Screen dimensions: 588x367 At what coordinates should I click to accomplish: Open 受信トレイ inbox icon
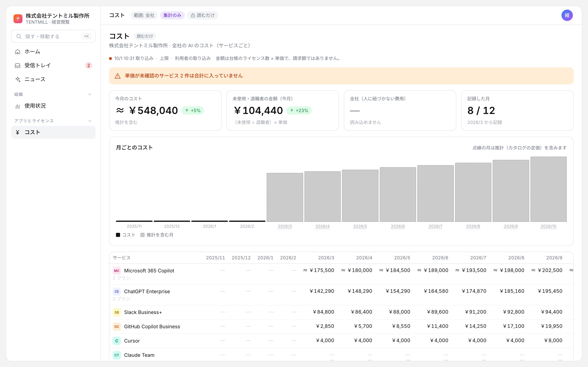click(18, 65)
